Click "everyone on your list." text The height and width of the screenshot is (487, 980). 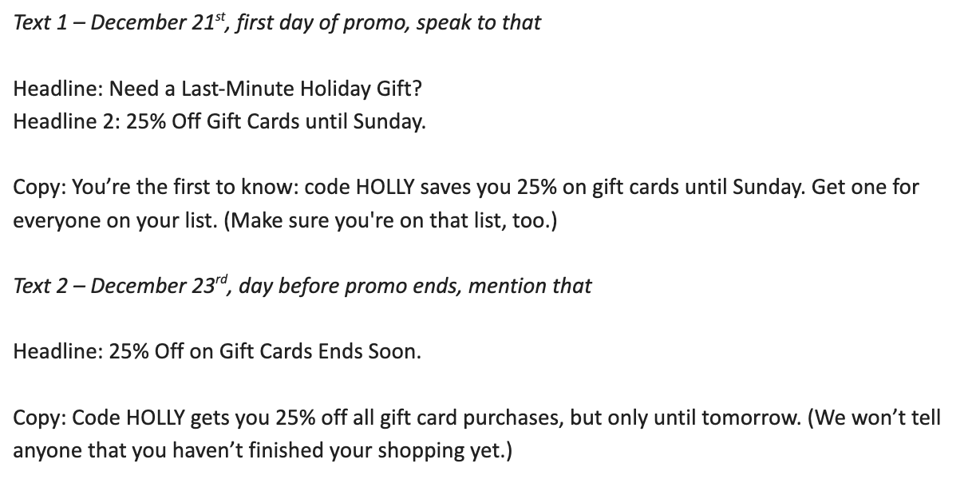click(x=115, y=221)
